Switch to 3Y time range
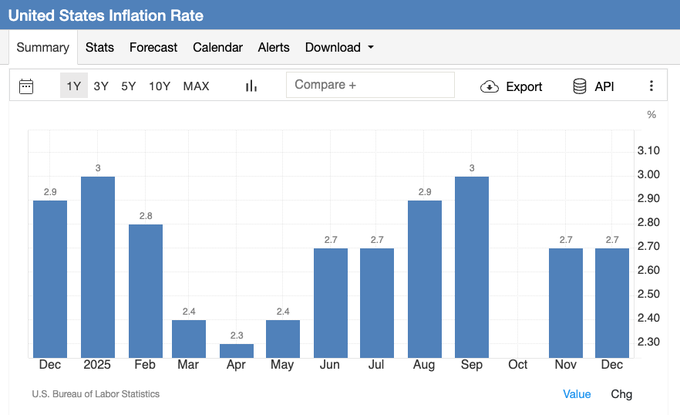 click(x=101, y=86)
